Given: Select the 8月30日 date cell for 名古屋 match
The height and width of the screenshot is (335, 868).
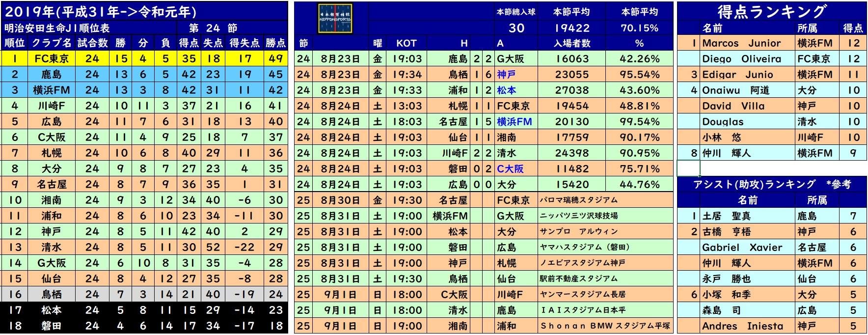Looking at the screenshot, I should pos(340,200).
